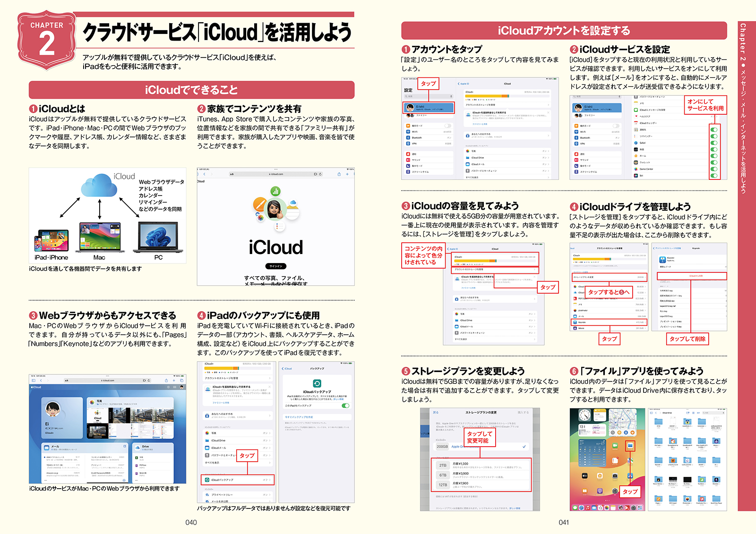This screenshot has width=756, height=534.
Task: Tap back link in Keynote storage detail screen
Action: pyautogui.click(x=667, y=248)
